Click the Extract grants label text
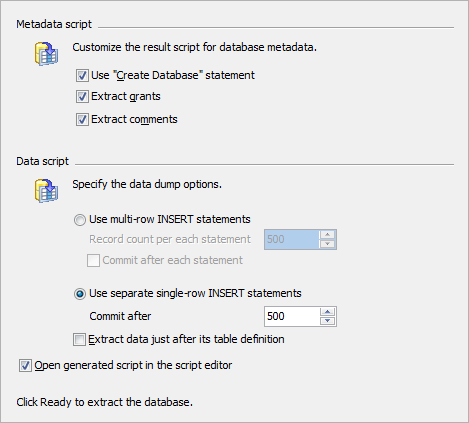 126,96
